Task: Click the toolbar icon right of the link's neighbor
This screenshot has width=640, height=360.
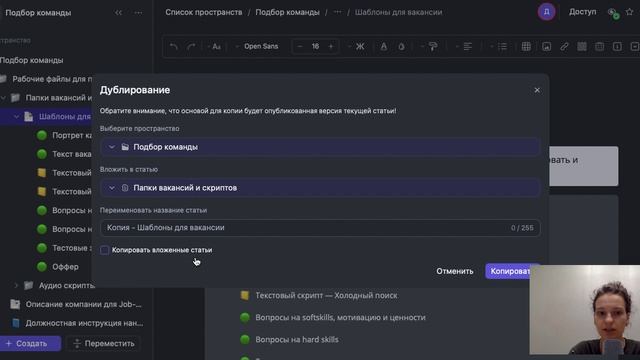Action: pyautogui.click(x=599, y=47)
